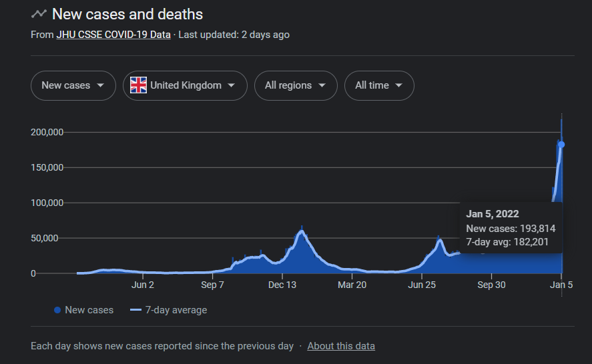Open the All time range dropdown
Viewport: 592px width, 364px height.
pyautogui.click(x=378, y=85)
